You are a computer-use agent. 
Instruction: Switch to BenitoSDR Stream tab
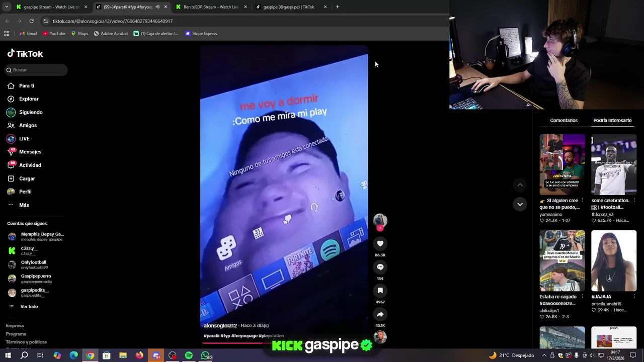[211, 7]
